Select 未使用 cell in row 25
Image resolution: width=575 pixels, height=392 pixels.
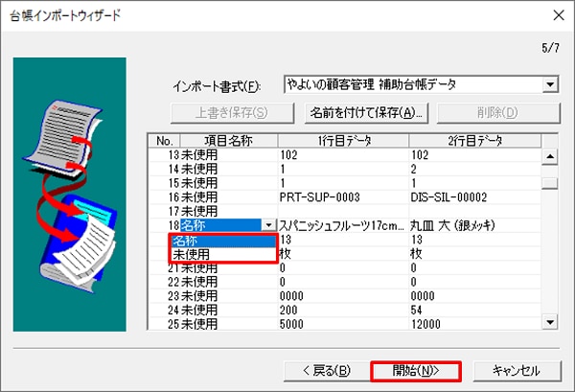(x=229, y=324)
